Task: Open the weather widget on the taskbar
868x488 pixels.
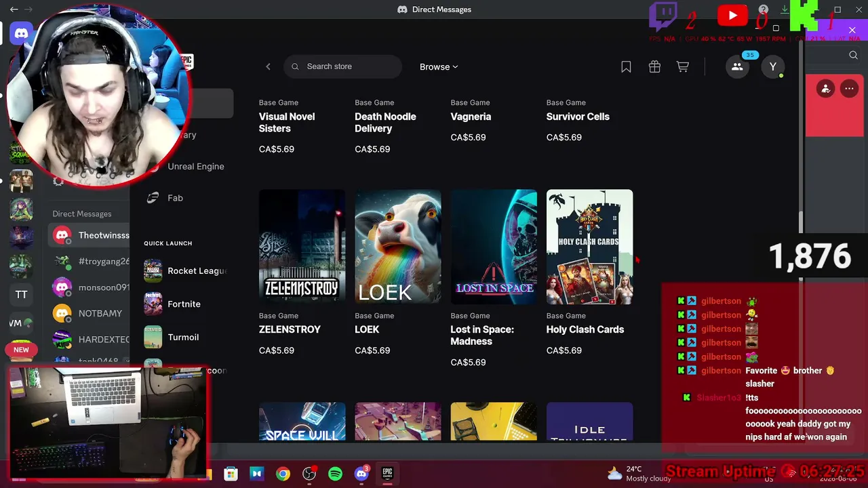Action: click(639, 474)
